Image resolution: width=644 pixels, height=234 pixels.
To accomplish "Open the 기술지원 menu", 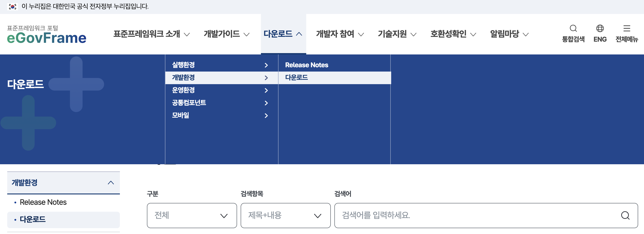I will pyautogui.click(x=393, y=34).
